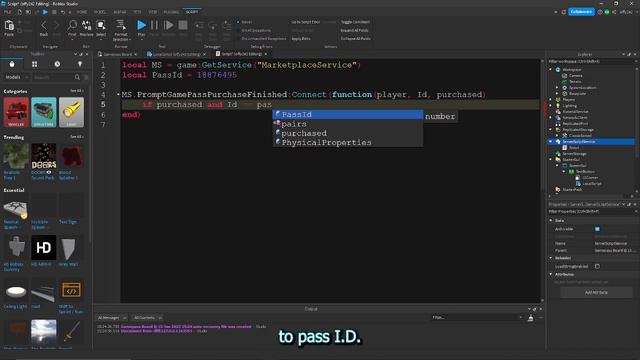This screenshot has width=640, height=360.
Task: Collapse the function fold marker on line 4
Action: tap(118, 95)
